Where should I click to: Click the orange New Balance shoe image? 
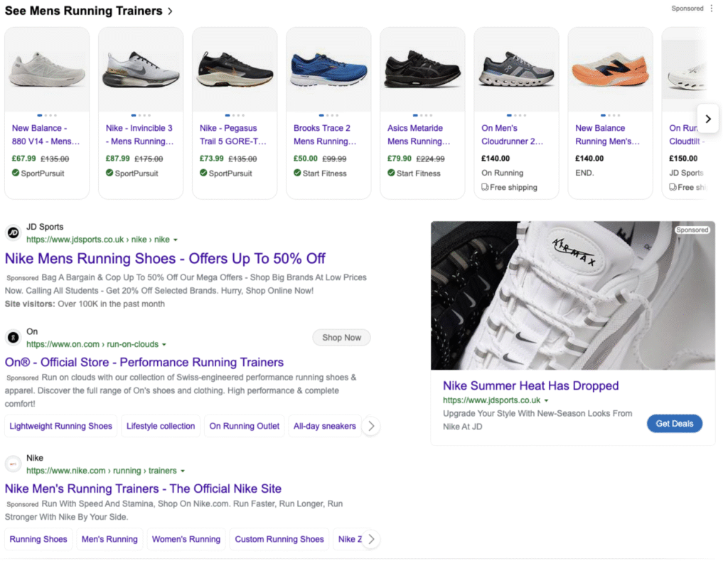(x=610, y=70)
